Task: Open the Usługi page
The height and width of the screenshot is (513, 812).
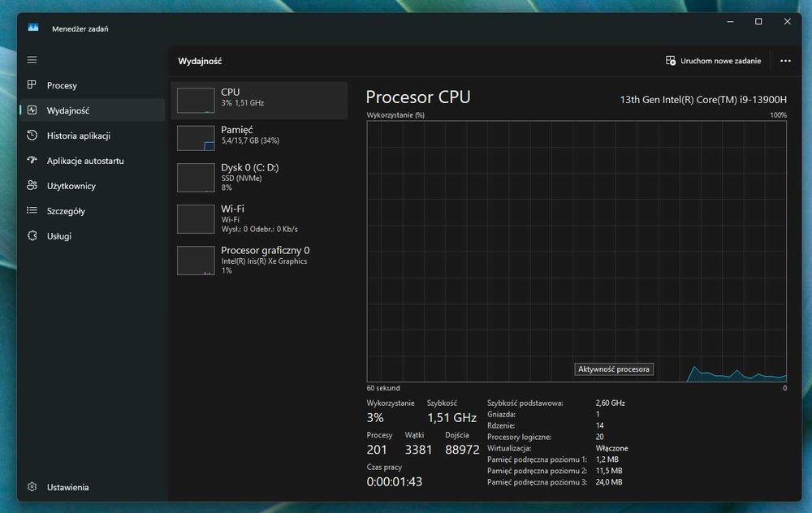Action: click(x=93, y=235)
